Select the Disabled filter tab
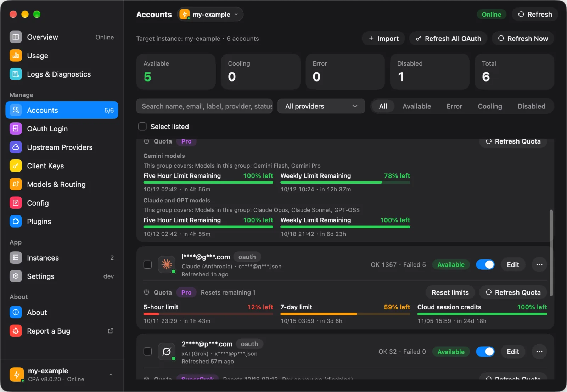Image resolution: width=567 pixels, height=392 pixels. pyautogui.click(x=531, y=106)
